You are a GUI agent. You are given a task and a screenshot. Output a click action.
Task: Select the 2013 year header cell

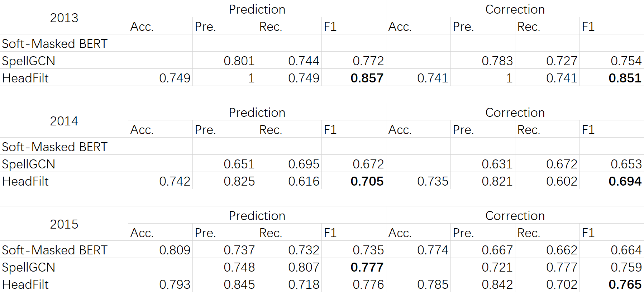64,18
